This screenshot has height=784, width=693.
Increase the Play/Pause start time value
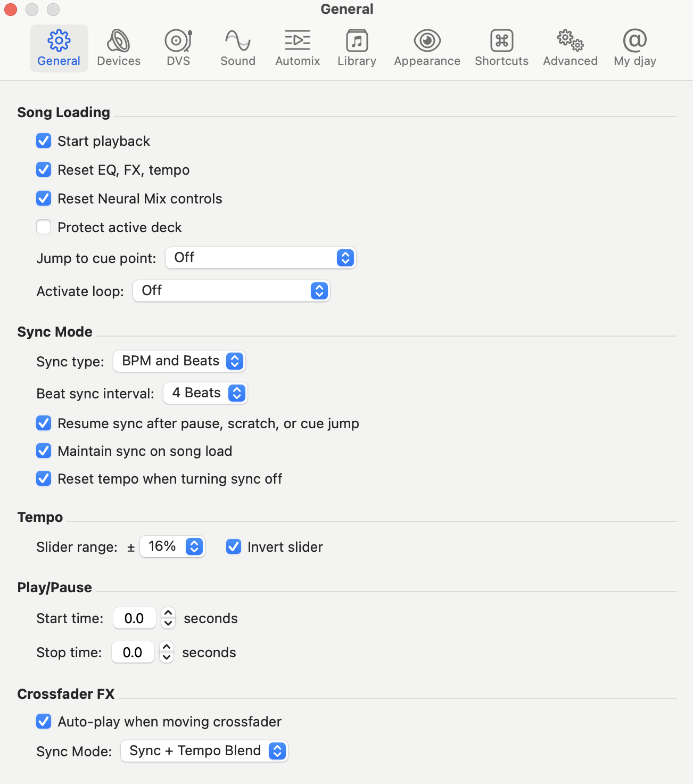(x=168, y=614)
